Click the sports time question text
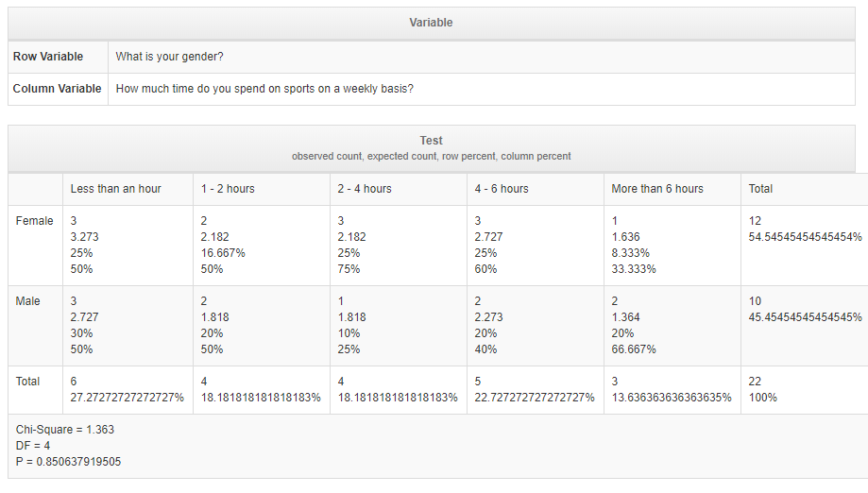The width and height of the screenshot is (868, 493). point(264,89)
